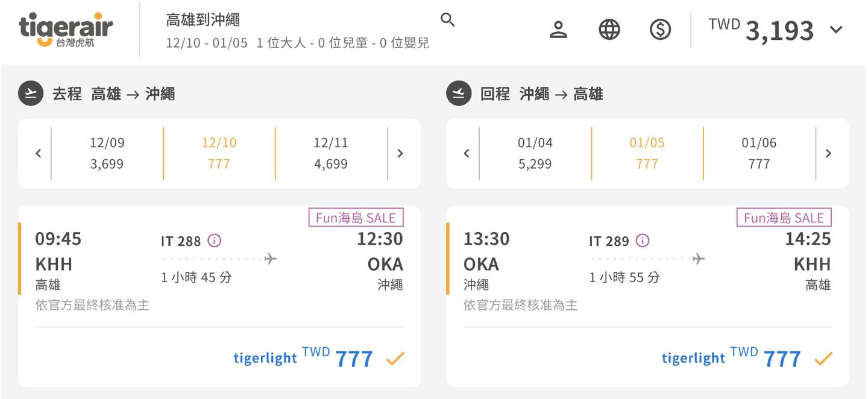Select the 12/09 outbound date tab
The height and width of the screenshot is (399, 868).
107,153
